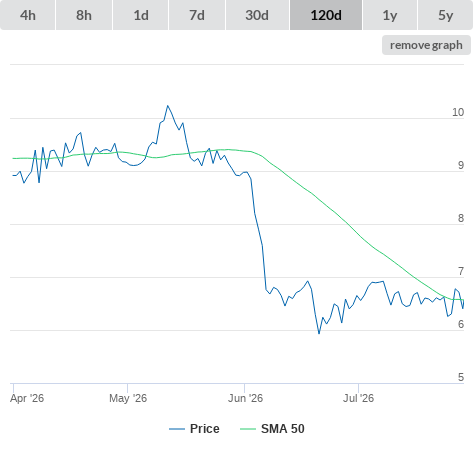Click the Jun '26 axis tick label
This screenshot has width=474, height=455.
pyautogui.click(x=245, y=398)
